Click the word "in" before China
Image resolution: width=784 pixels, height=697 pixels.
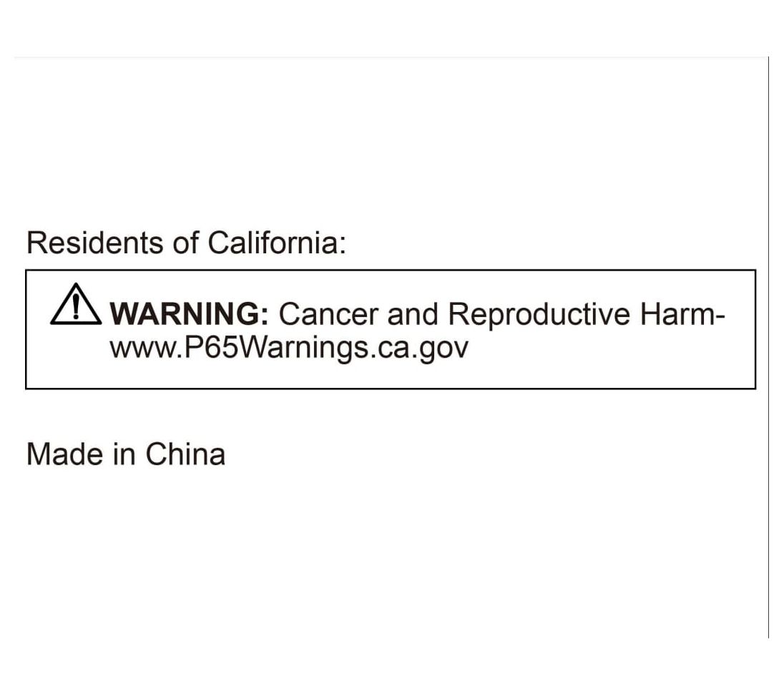pos(124,454)
